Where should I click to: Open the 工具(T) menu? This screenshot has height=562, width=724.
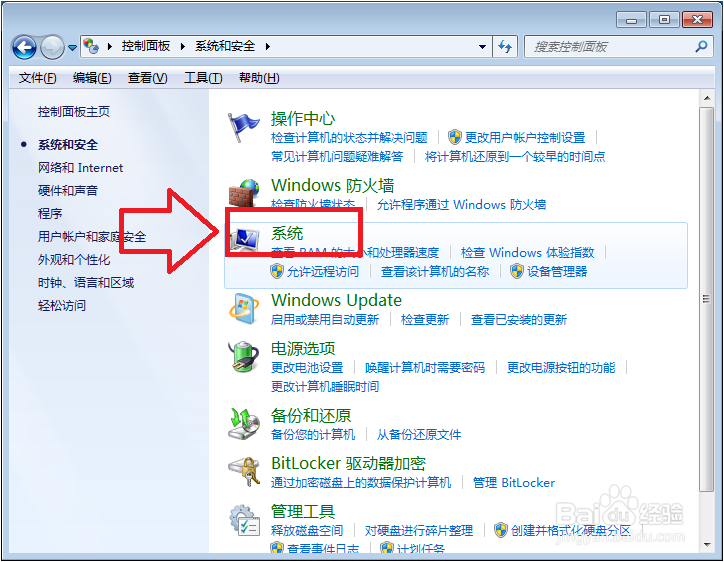pyautogui.click(x=203, y=78)
